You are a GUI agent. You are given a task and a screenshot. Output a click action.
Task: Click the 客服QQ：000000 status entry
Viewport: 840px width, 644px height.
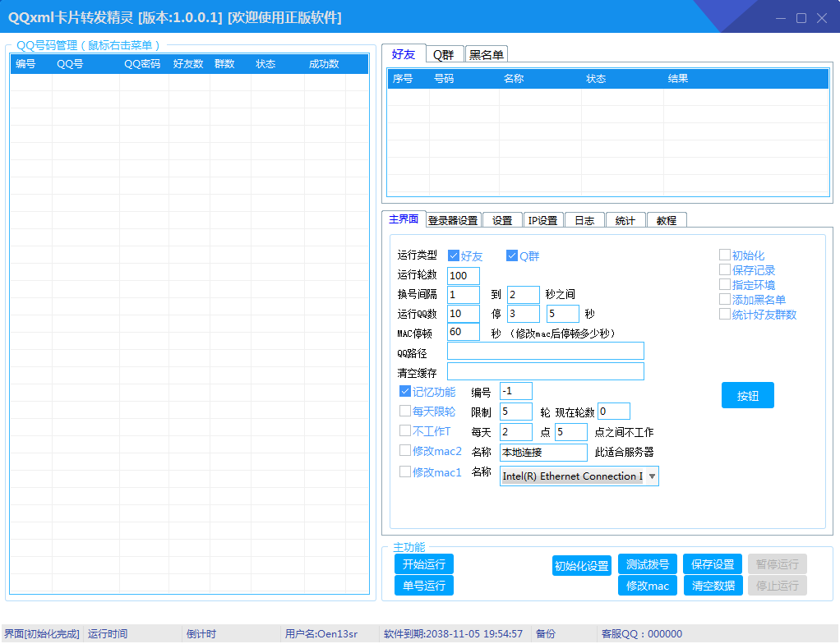(x=642, y=634)
